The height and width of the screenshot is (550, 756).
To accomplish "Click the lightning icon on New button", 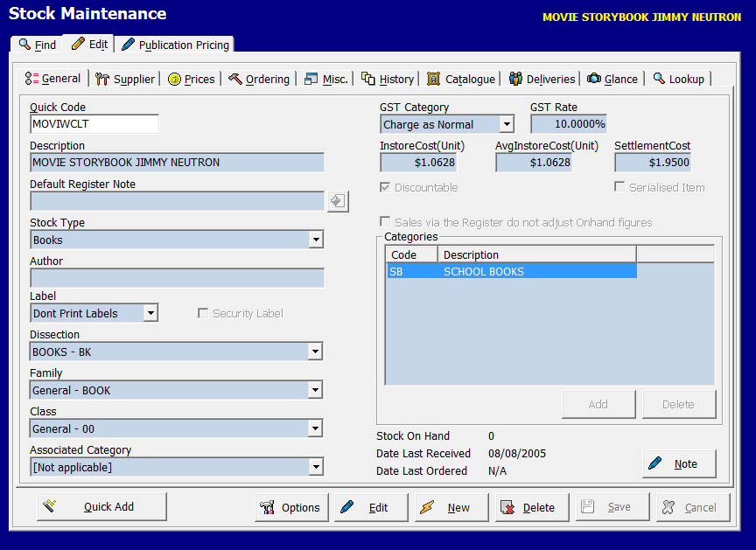I will (427, 507).
